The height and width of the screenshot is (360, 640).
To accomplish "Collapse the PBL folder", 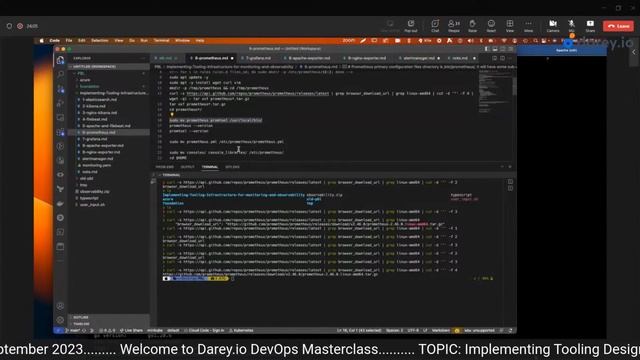I will pyautogui.click(x=109, y=73).
